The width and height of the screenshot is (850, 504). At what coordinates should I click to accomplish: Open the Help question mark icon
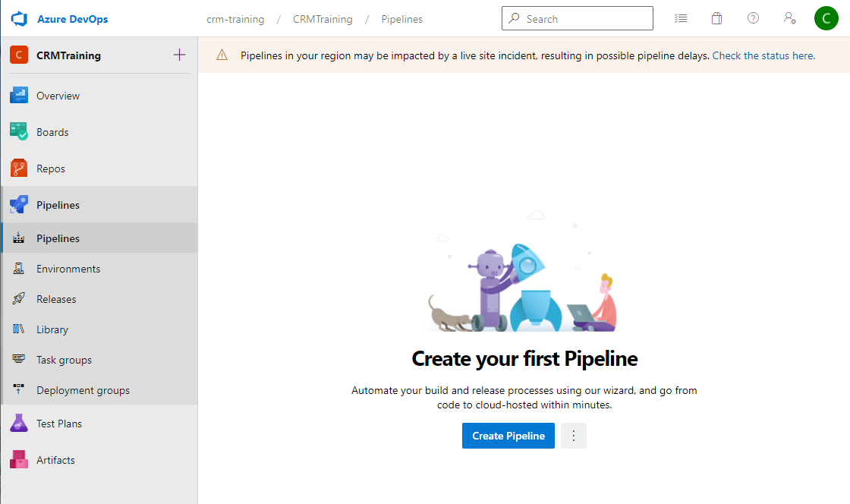click(x=753, y=18)
